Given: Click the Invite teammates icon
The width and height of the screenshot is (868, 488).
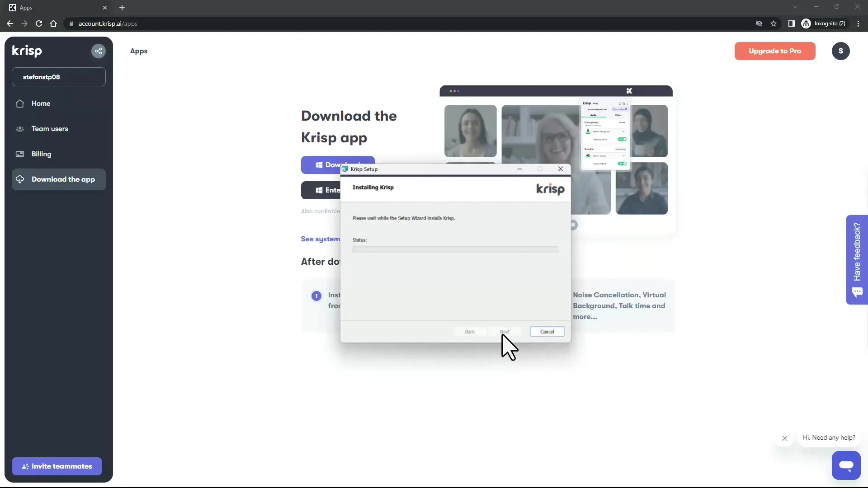Looking at the screenshot, I should [x=25, y=466].
